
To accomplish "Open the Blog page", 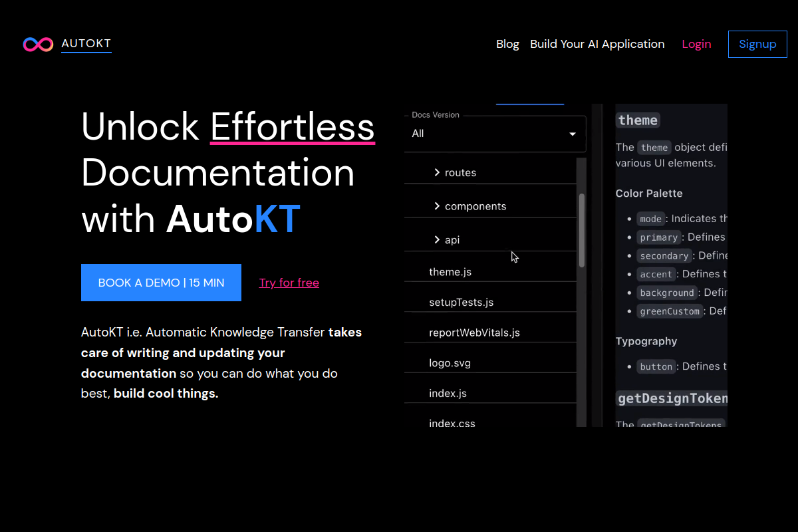I will tap(507, 44).
